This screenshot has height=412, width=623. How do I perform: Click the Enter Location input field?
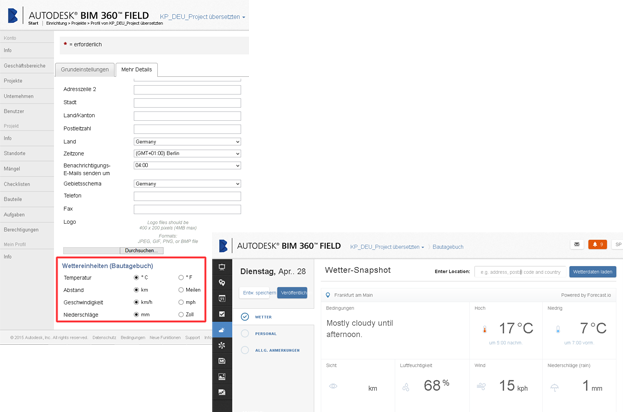[x=520, y=272]
